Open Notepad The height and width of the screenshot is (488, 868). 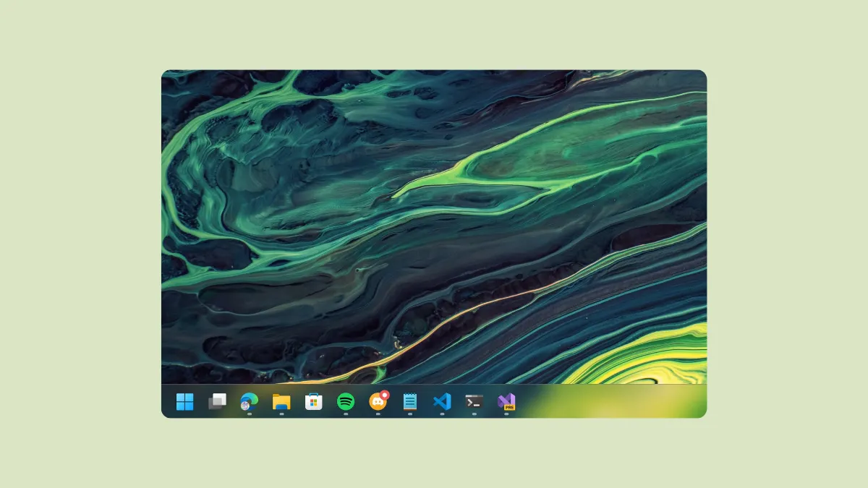(409, 401)
